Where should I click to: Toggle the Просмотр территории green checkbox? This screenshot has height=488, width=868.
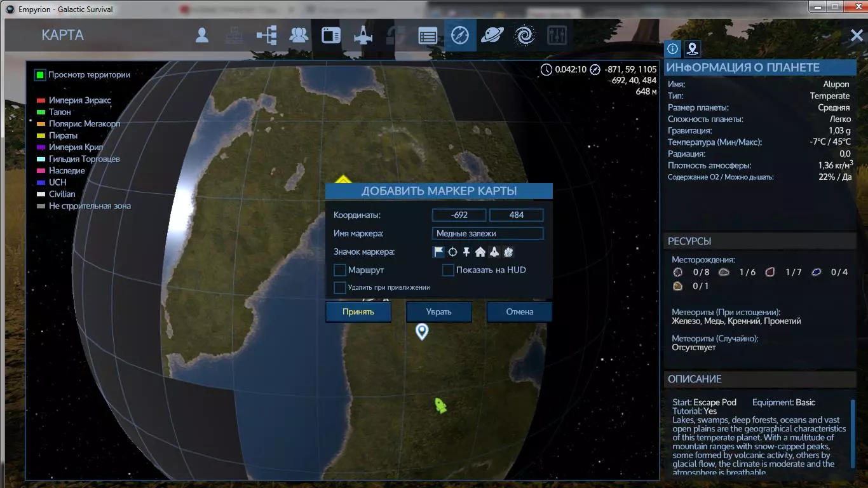pyautogui.click(x=40, y=75)
